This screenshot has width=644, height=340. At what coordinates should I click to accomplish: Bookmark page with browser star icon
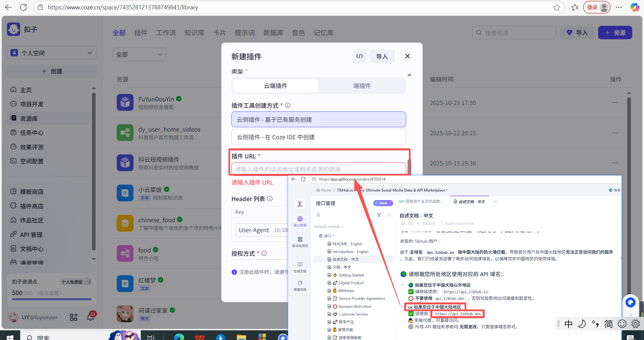tap(557, 7)
